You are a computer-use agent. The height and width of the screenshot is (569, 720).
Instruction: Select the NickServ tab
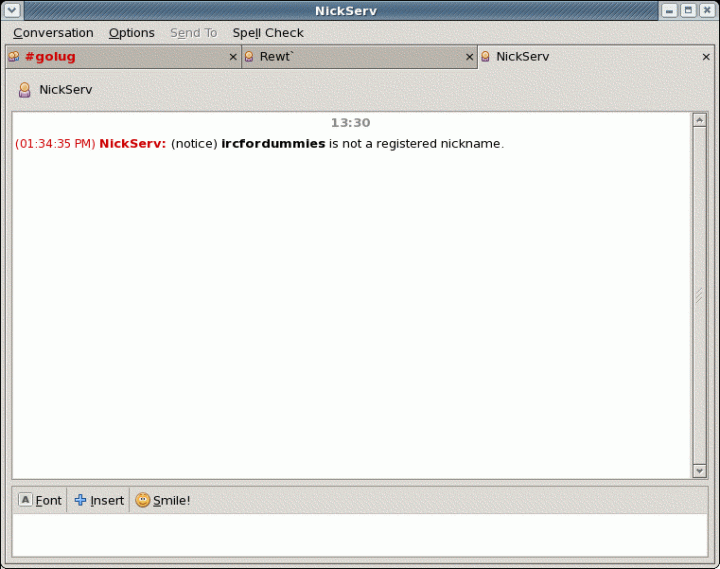[522, 57]
